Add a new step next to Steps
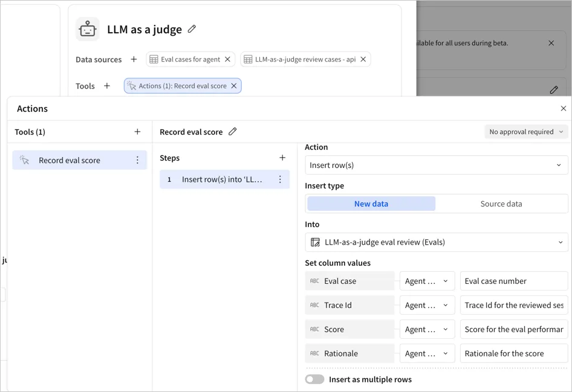This screenshot has height=392, width=572. click(282, 158)
